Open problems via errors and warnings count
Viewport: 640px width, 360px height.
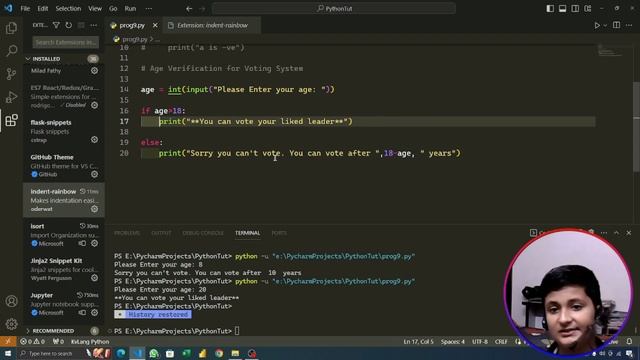tap(33, 342)
